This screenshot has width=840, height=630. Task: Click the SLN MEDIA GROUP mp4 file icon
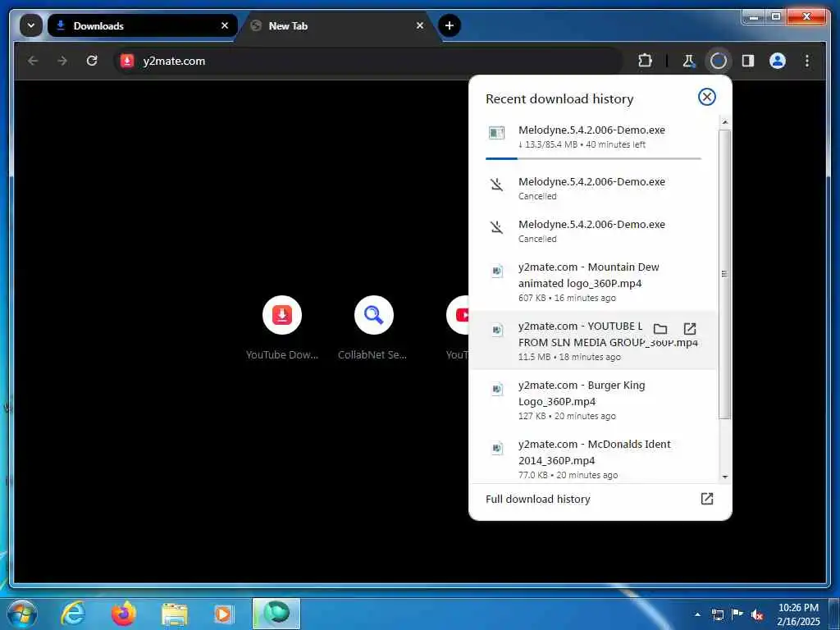click(x=497, y=330)
